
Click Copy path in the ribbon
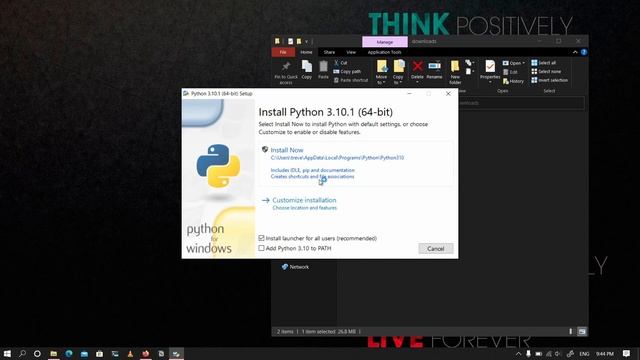[347, 71]
